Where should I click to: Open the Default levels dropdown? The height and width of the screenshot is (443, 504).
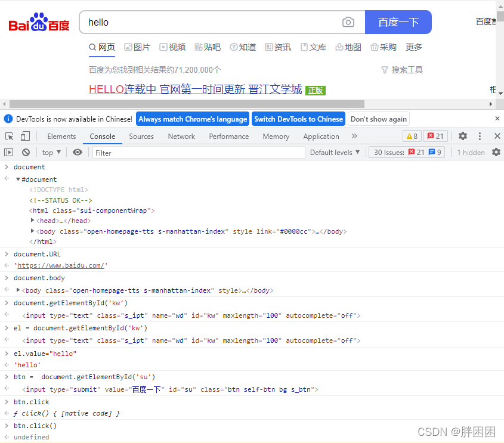click(x=335, y=153)
